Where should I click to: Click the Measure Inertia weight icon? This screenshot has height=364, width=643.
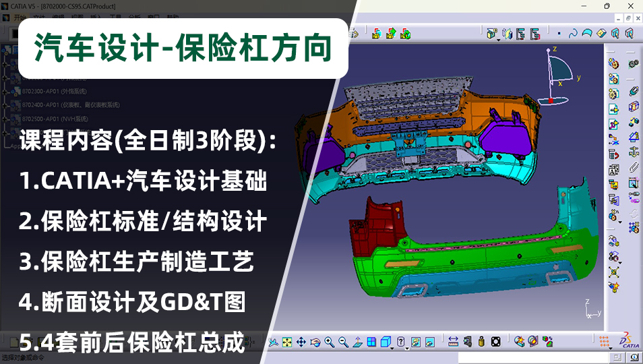(482, 342)
